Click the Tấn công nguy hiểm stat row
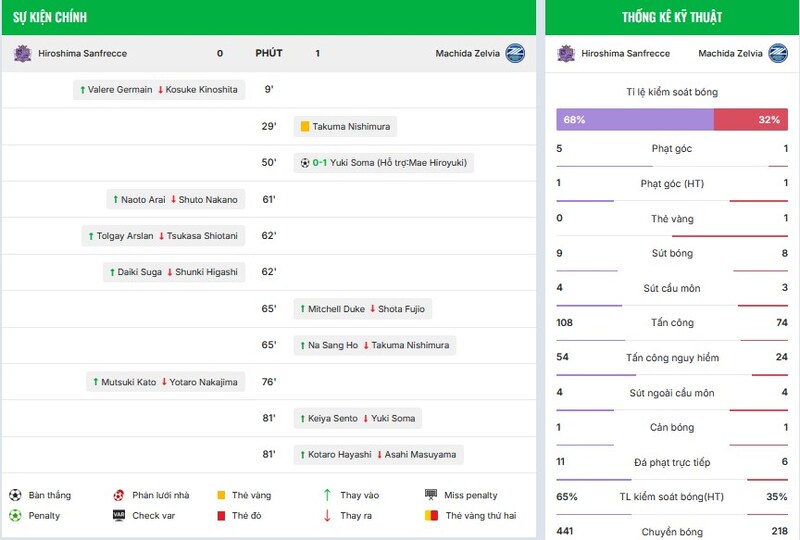 tap(671, 357)
